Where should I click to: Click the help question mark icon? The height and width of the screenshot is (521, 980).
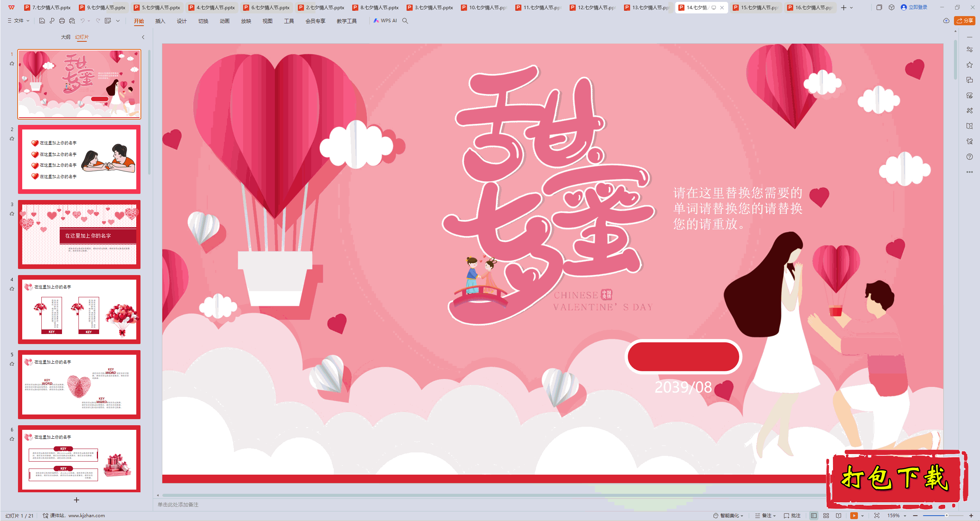(970, 157)
